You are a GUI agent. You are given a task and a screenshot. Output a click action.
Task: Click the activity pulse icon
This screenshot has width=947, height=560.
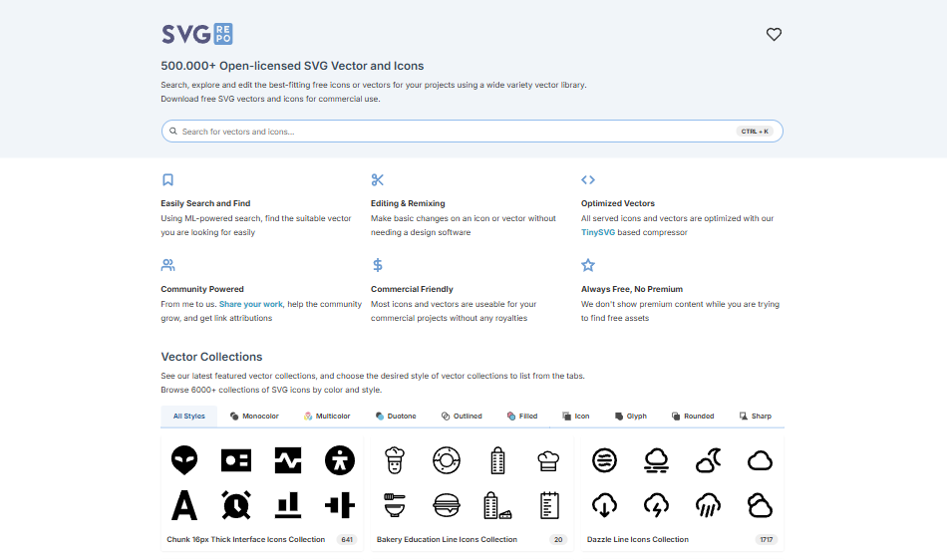click(x=288, y=460)
